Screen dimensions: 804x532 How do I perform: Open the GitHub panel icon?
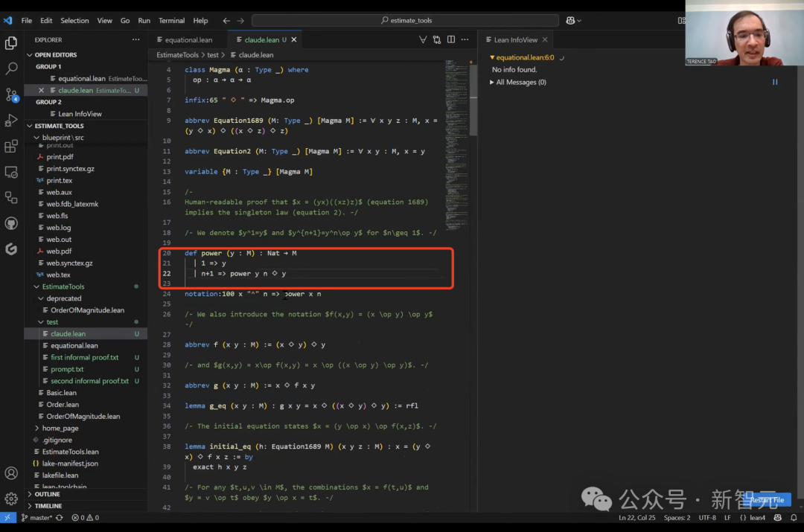tap(11, 223)
